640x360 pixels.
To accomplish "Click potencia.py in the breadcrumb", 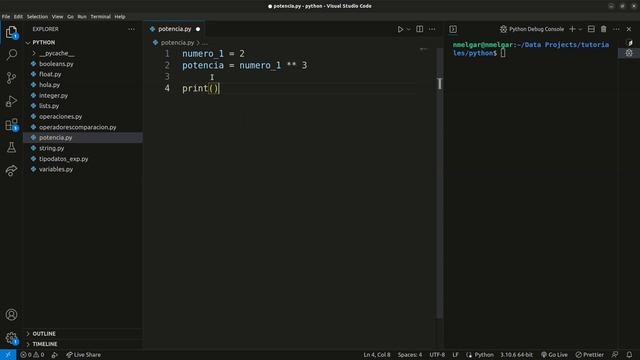I will pos(177,42).
